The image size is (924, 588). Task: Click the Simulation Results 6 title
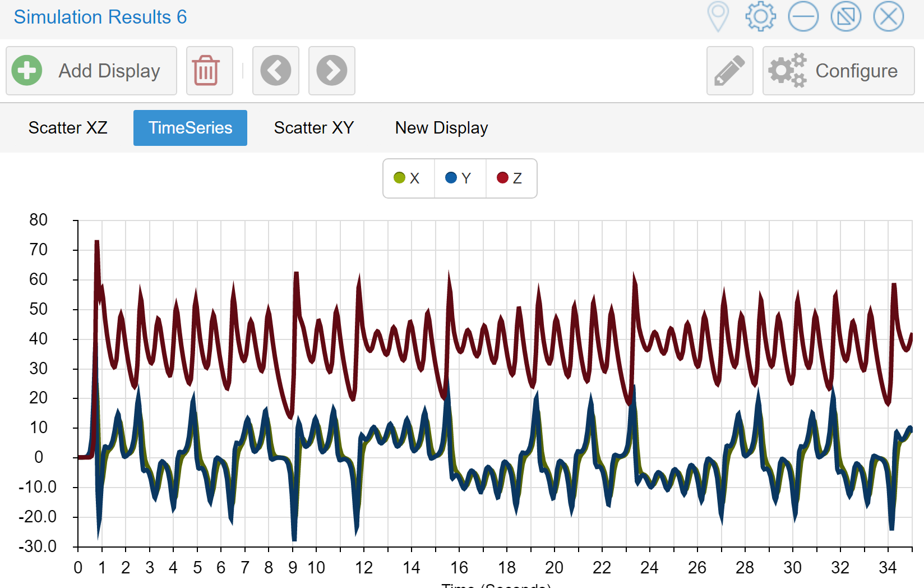pos(100,17)
